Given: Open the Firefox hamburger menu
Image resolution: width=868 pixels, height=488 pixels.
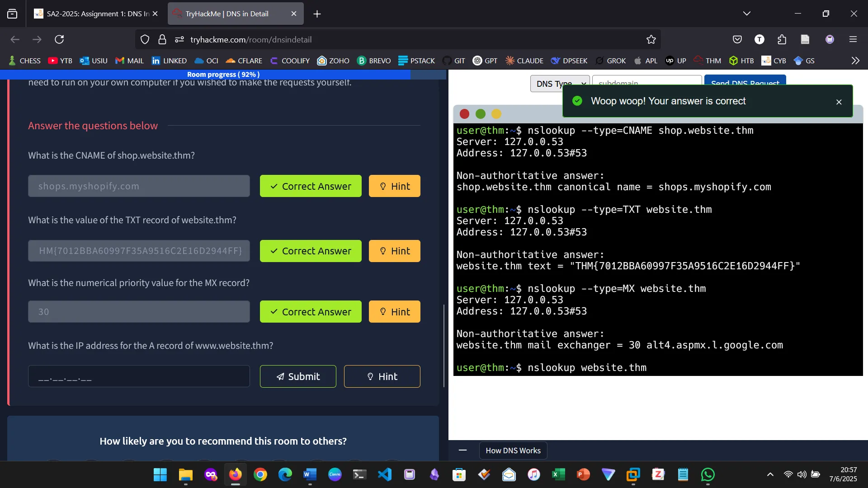Looking at the screenshot, I should (x=854, y=39).
